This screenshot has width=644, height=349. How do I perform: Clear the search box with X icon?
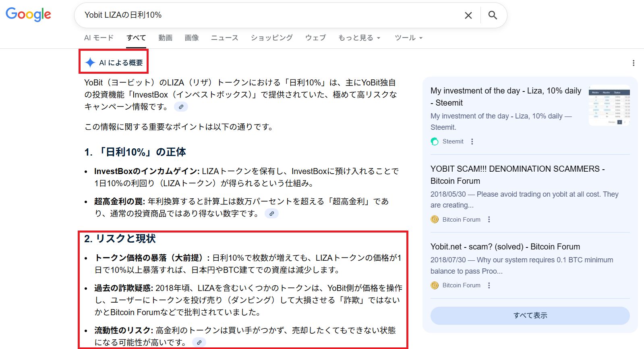tap(468, 15)
